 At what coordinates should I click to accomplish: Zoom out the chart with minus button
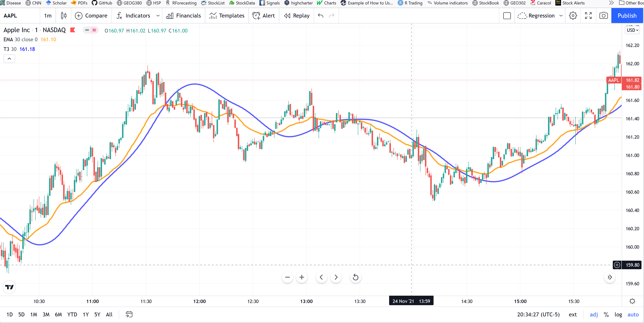point(288,277)
